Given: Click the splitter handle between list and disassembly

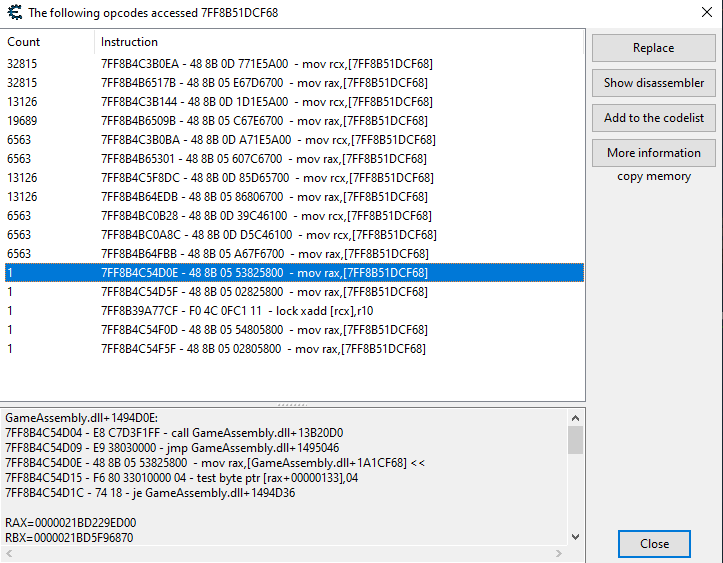Looking at the screenshot, I should [292, 405].
